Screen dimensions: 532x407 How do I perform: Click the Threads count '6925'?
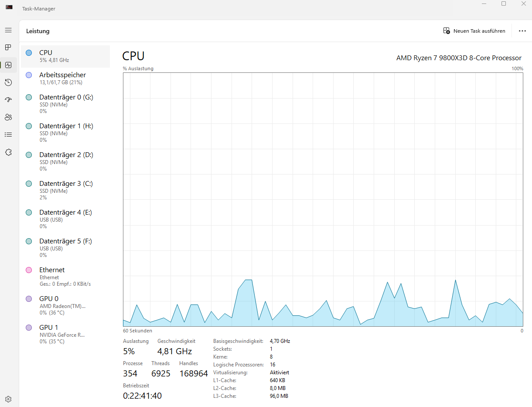point(161,373)
